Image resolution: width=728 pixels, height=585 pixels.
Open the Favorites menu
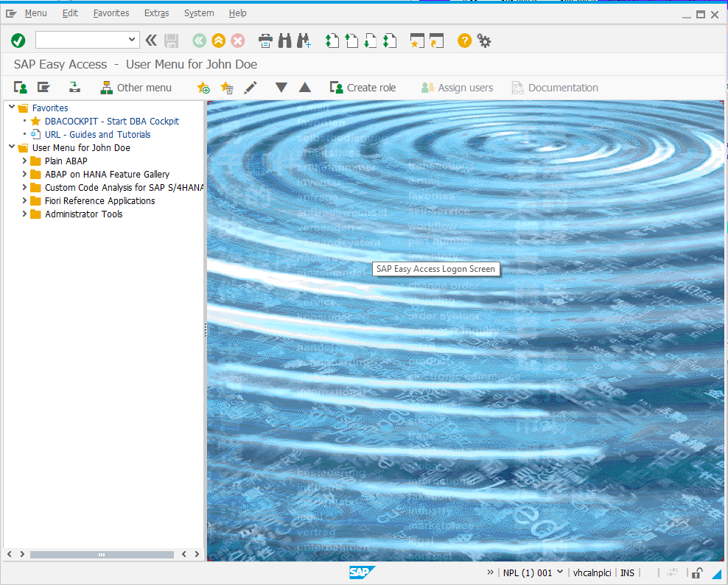111,13
